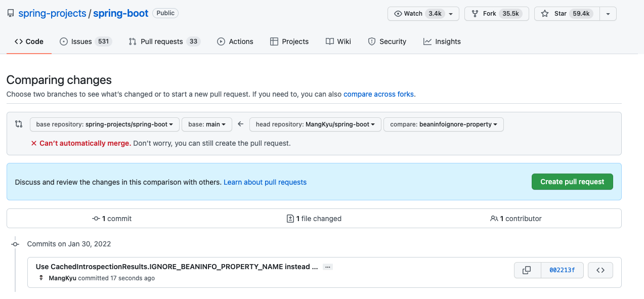Image resolution: width=644 pixels, height=299 pixels.
Task: Select the 1 commit tab
Action: tap(112, 219)
